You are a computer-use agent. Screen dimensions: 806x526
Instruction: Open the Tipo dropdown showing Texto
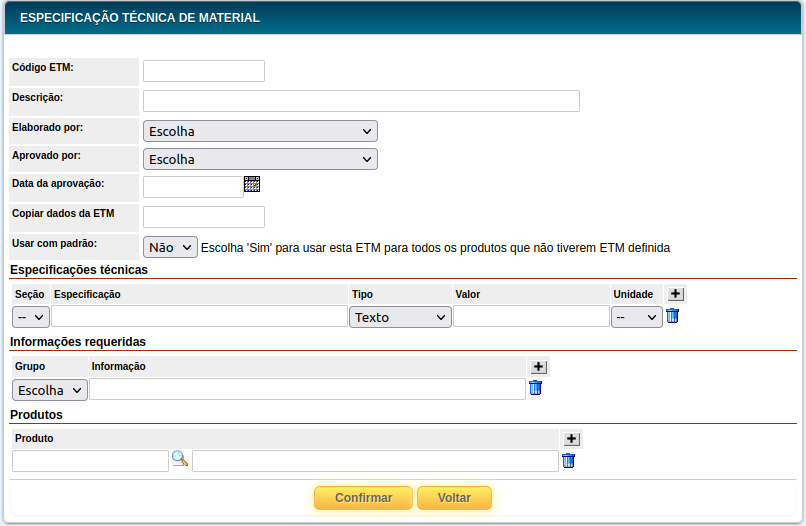coord(400,317)
